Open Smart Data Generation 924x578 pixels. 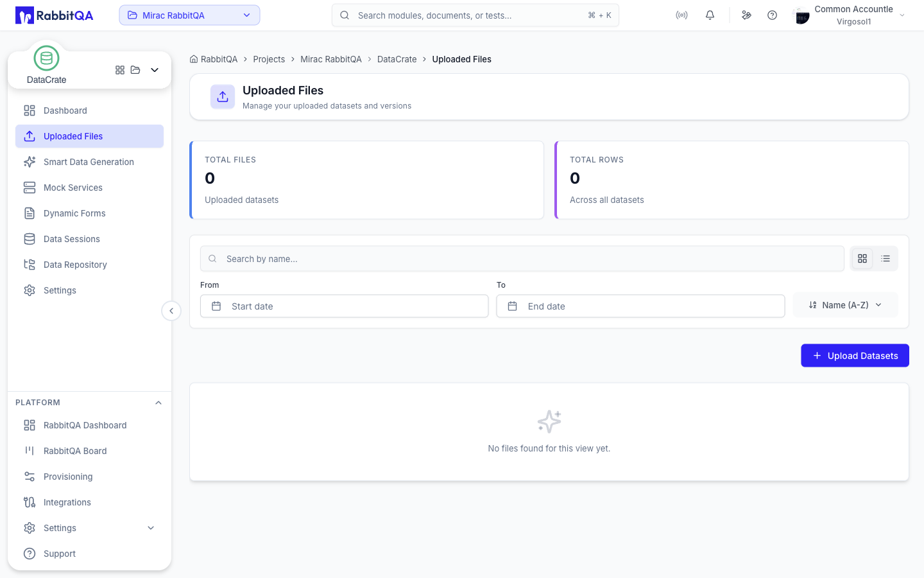[89, 162]
